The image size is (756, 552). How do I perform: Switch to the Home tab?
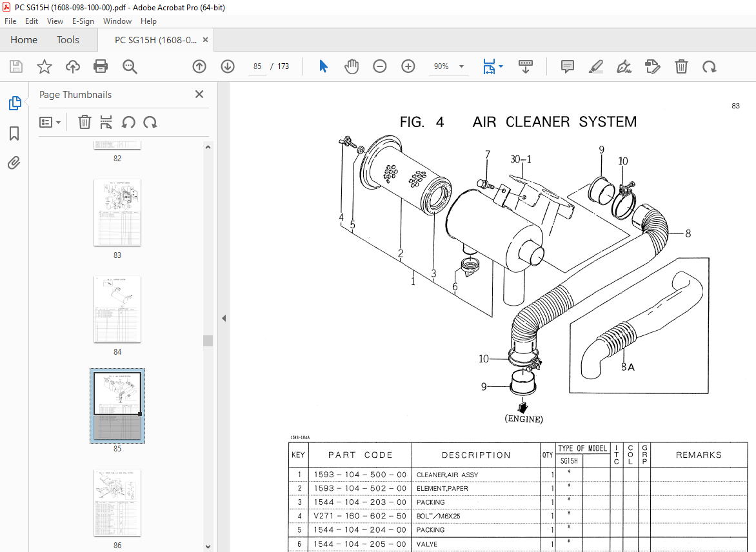point(24,40)
